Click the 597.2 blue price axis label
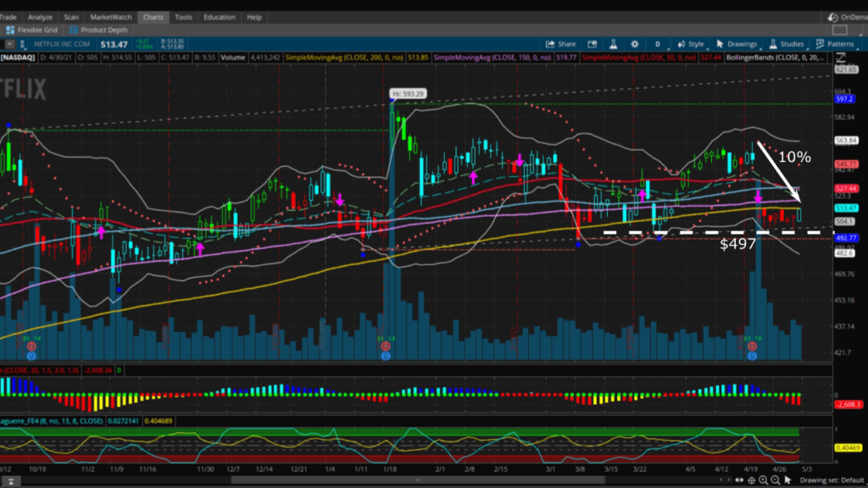Image resolution: width=868 pixels, height=488 pixels. click(845, 99)
